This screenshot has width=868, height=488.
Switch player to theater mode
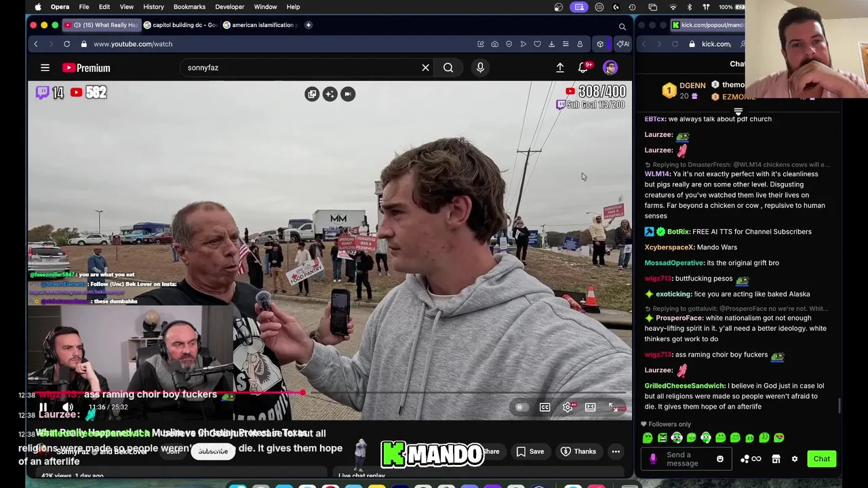pyautogui.click(x=591, y=407)
